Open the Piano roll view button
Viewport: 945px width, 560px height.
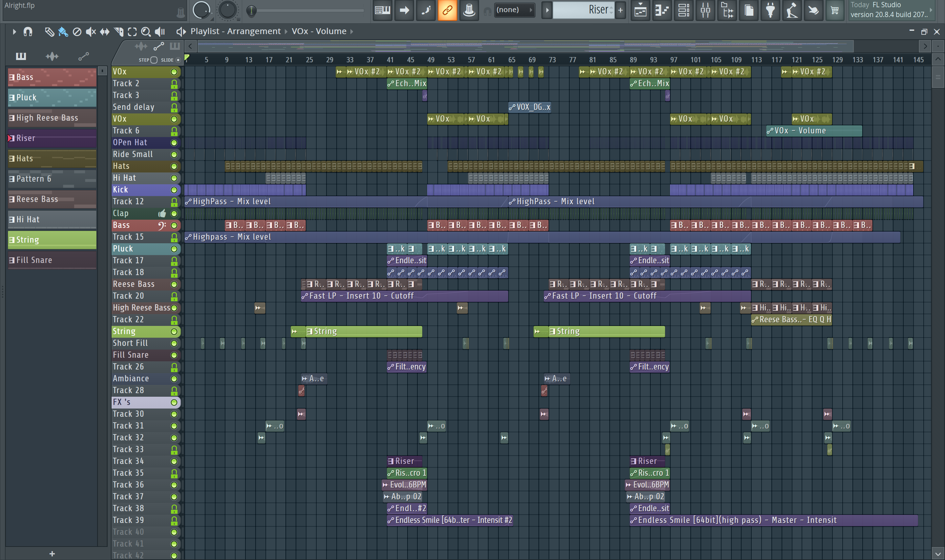click(662, 10)
